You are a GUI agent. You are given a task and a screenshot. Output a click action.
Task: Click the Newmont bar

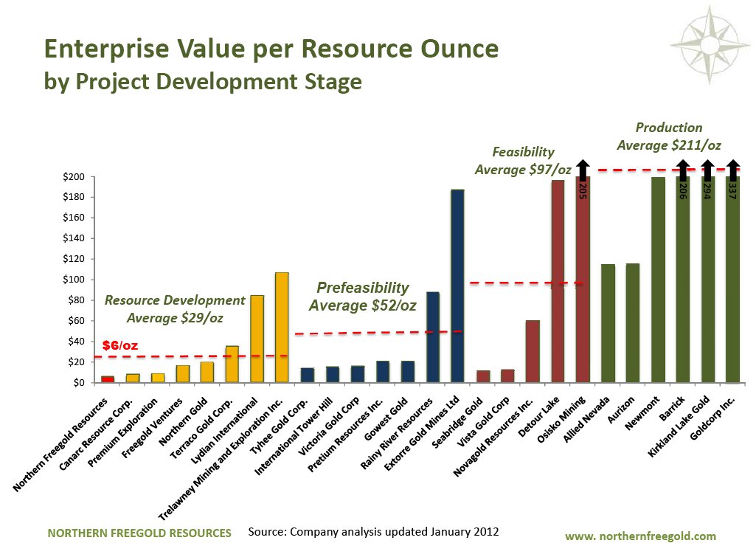tap(658, 280)
